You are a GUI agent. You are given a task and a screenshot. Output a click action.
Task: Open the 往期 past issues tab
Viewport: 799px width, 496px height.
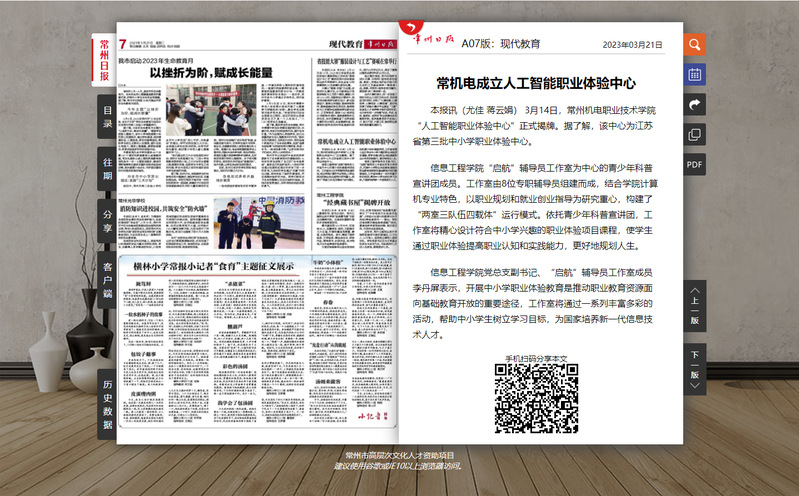coord(106,168)
